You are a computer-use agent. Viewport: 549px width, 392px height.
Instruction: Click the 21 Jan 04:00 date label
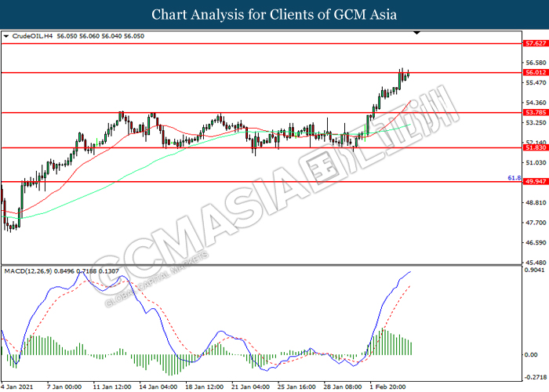pos(251,387)
